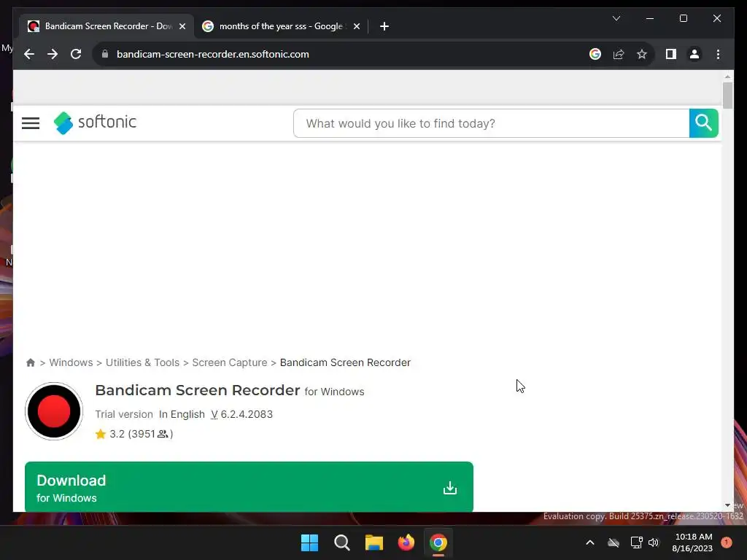Click the green Download for Windows button
This screenshot has height=560, width=747.
pos(249,486)
